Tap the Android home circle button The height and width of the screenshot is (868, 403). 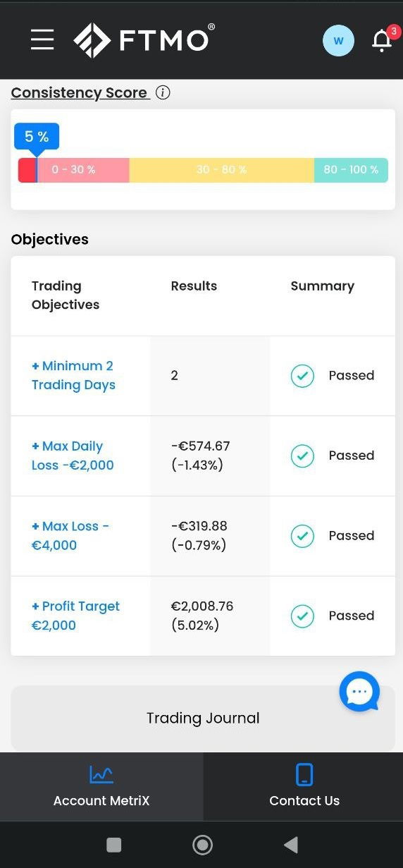pyautogui.click(x=202, y=845)
